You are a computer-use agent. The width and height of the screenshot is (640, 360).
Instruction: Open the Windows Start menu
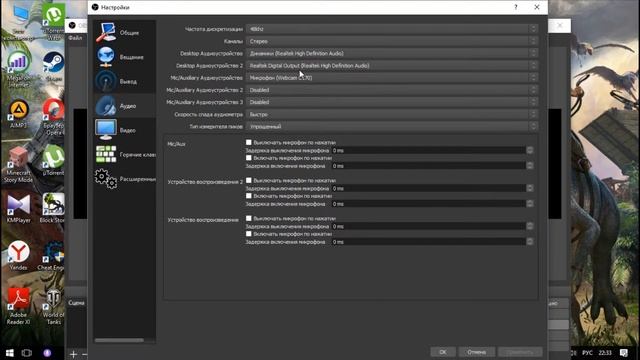coord(9,353)
